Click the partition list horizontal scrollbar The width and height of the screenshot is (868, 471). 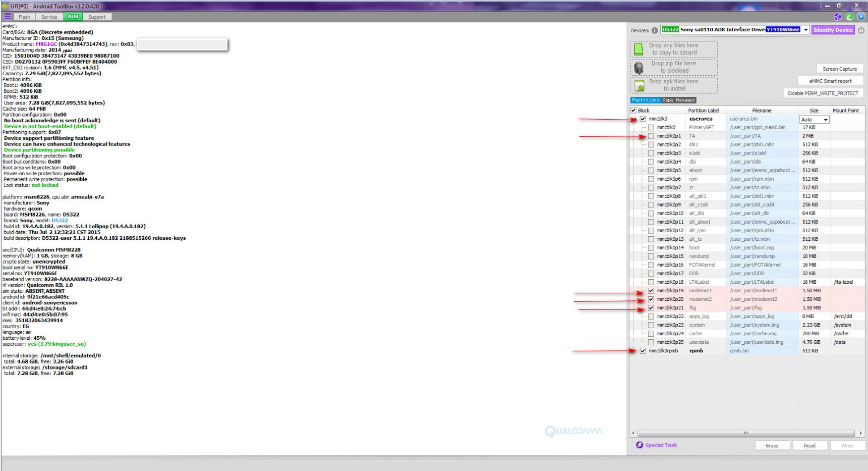[x=746, y=433]
